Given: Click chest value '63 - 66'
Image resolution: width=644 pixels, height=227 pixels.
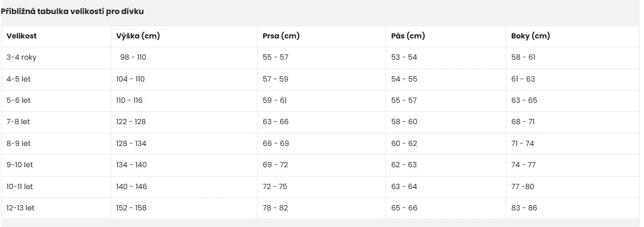Looking at the screenshot, I should coord(275,122).
